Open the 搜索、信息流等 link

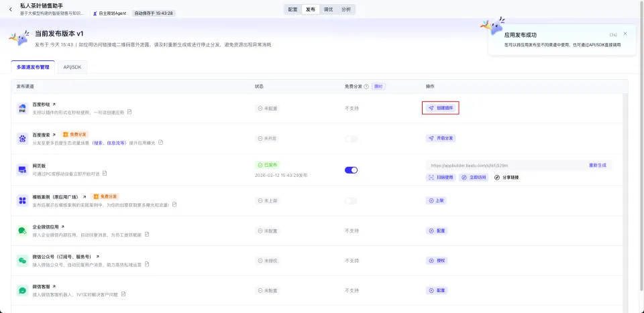point(109,143)
